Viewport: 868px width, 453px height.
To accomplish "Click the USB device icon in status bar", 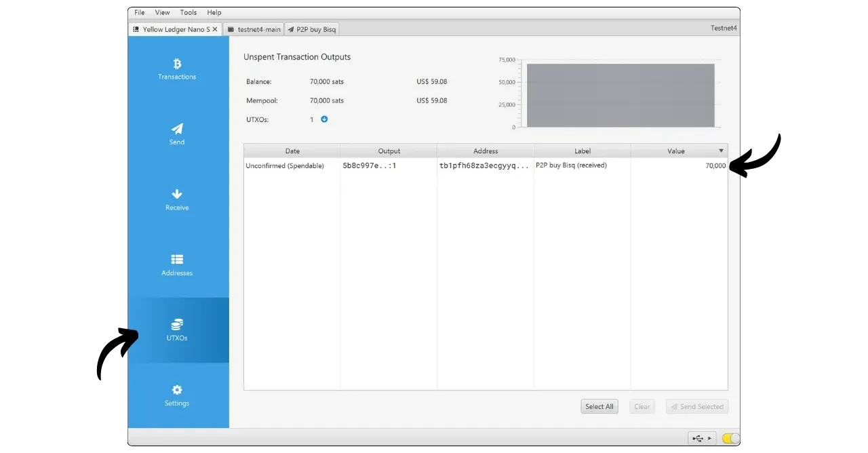I will pyautogui.click(x=698, y=439).
